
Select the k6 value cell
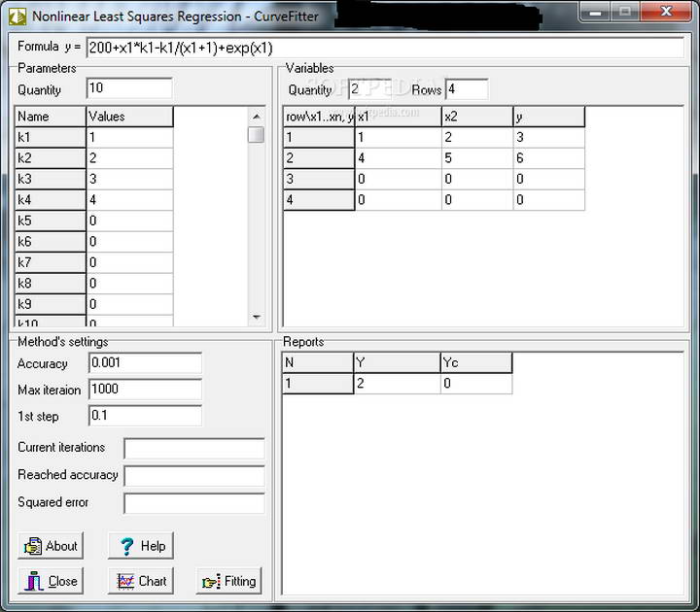[129, 242]
